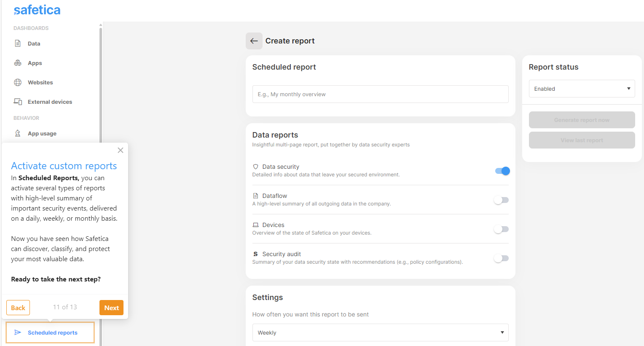Click the Create report heading

click(290, 41)
